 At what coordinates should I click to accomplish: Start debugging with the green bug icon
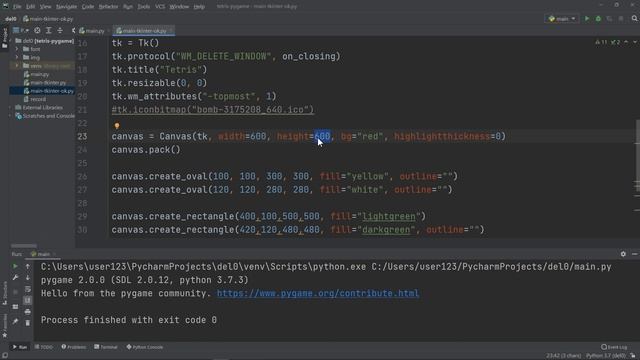(598, 19)
